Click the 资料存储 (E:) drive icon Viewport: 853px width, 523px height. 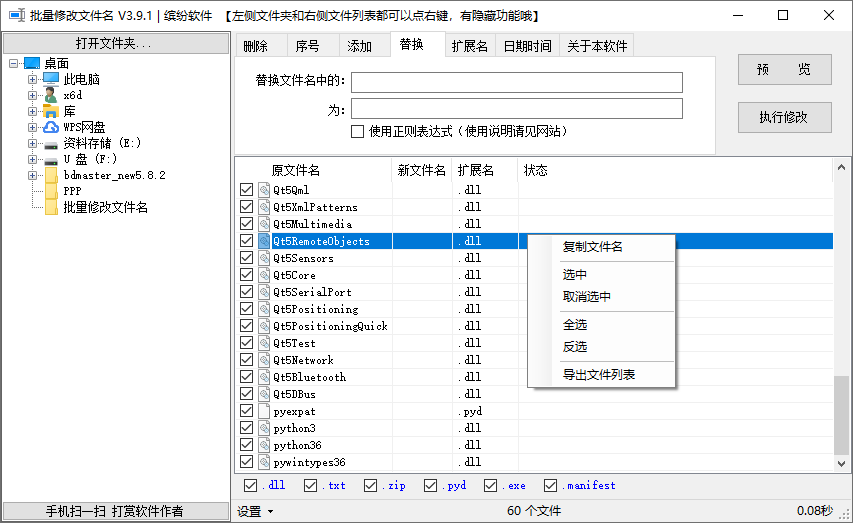tap(51, 143)
